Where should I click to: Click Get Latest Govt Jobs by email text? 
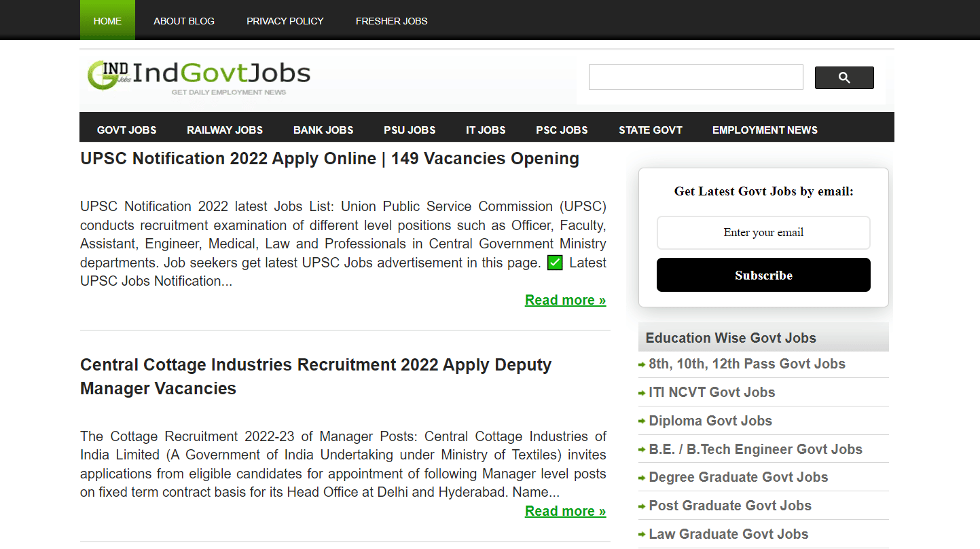[x=763, y=191]
